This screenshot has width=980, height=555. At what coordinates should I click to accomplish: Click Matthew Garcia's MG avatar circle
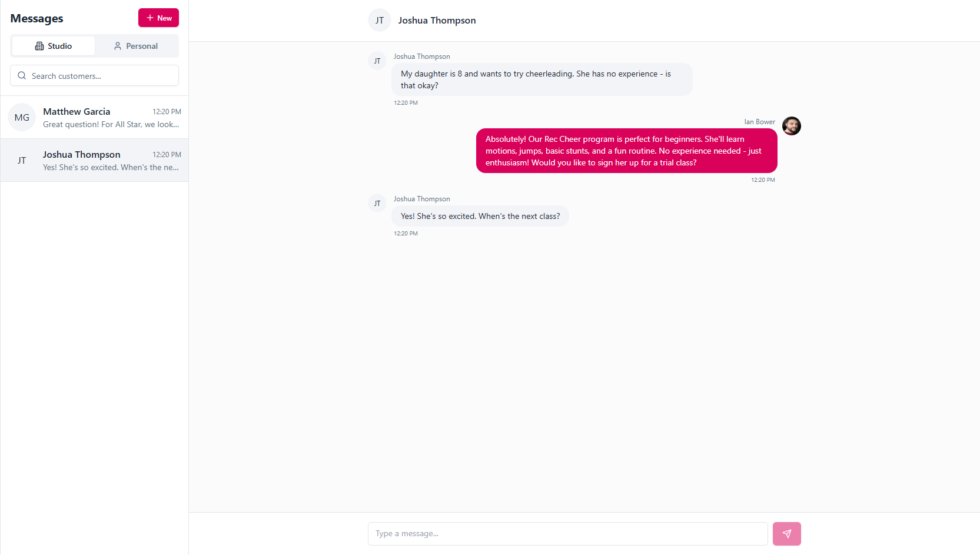pos(22,117)
